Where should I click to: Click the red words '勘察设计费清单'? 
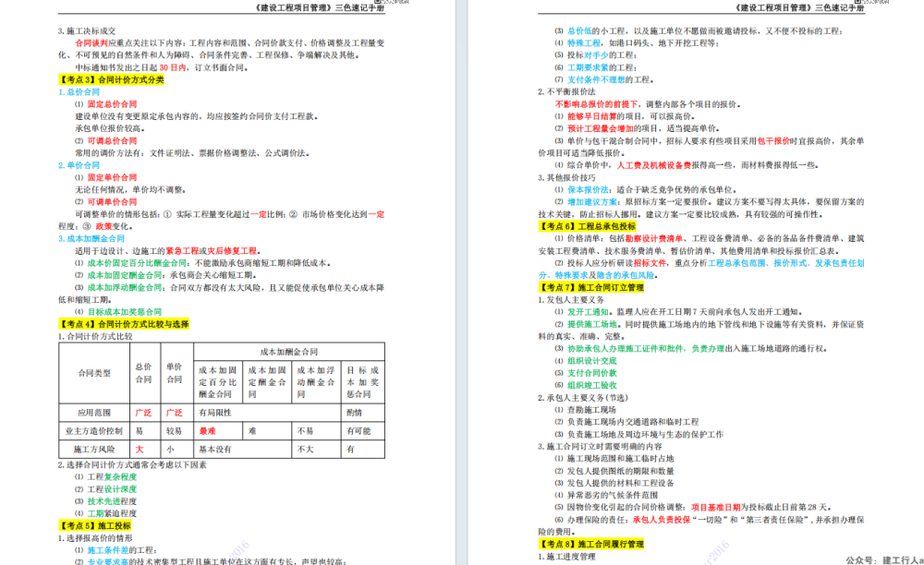[654, 238]
